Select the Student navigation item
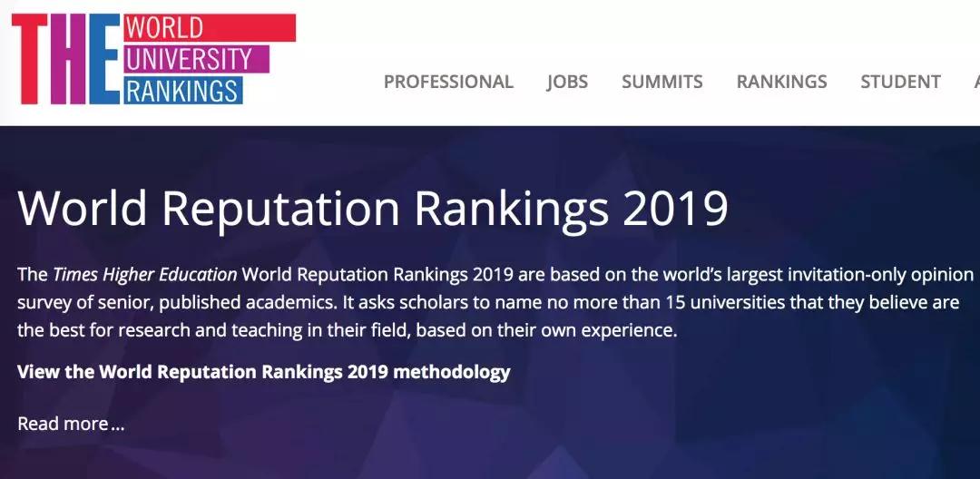Viewport: 980px width, 479px height. click(900, 82)
